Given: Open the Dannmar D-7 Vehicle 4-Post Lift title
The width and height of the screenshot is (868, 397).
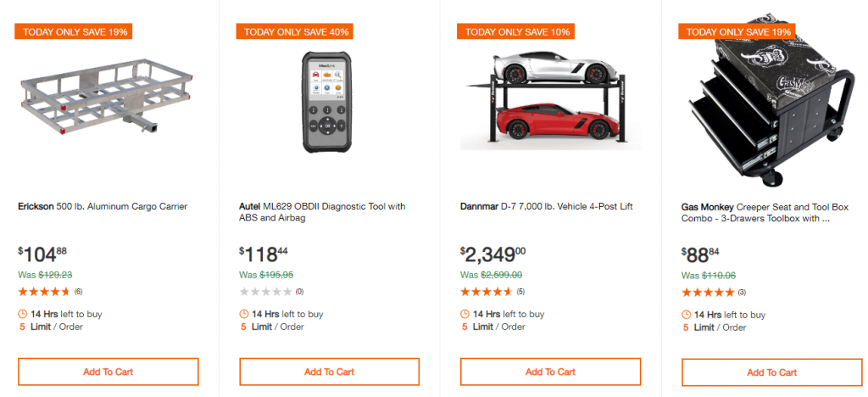Looking at the screenshot, I should click(546, 206).
